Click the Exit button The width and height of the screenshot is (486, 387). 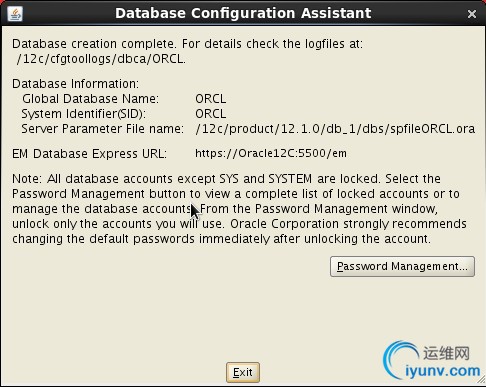click(243, 372)
